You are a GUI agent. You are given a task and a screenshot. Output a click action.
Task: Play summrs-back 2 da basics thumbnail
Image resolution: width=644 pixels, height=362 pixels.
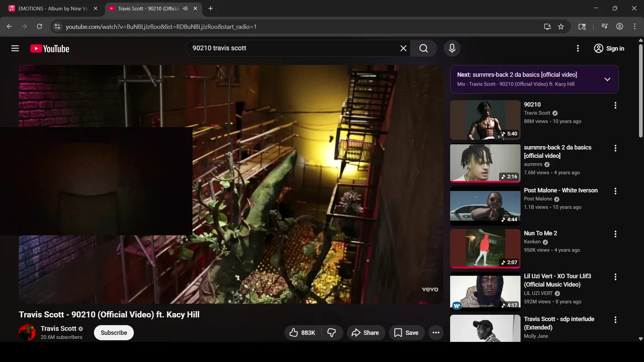485,163
